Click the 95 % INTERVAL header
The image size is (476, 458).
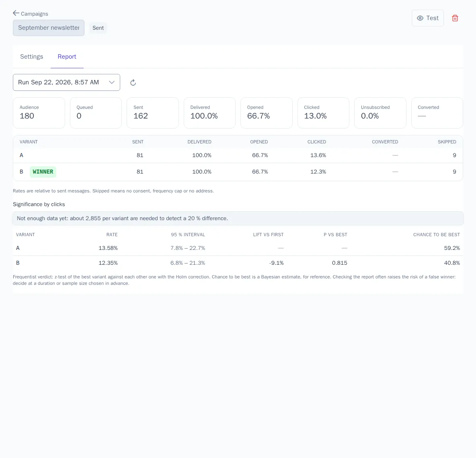click(188, 235)
